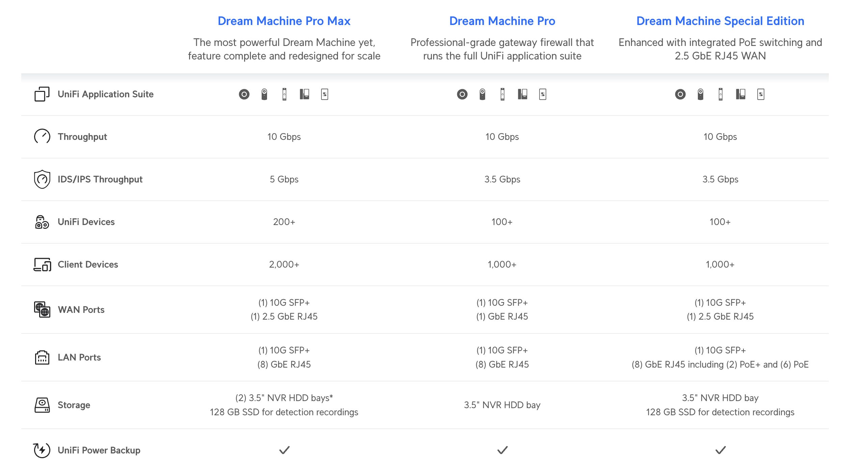Click the UniFi Application Suite row label
The image size is (868, 471).
[x=106, y=94]
